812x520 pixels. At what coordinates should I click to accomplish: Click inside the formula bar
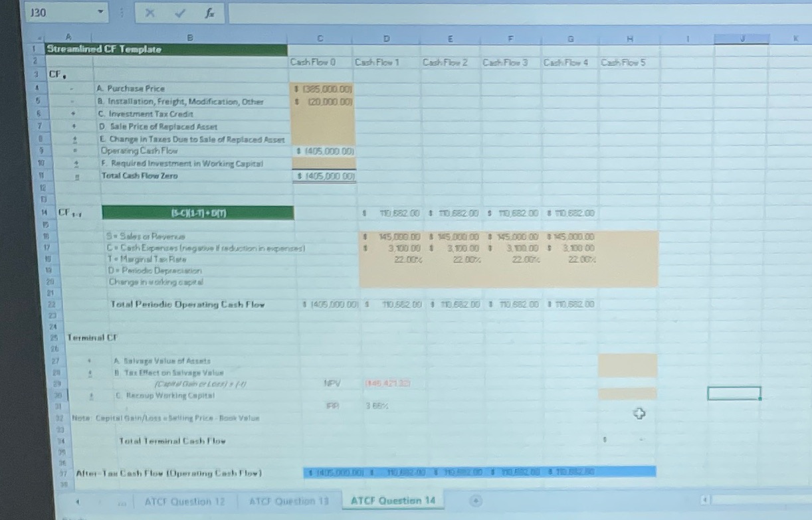pos(465,12)
